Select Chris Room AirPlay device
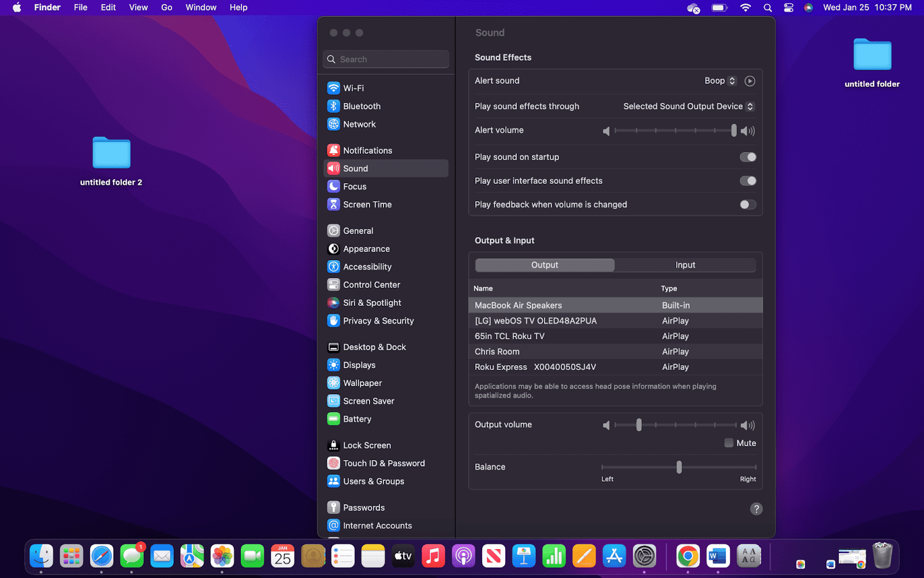 tap(616, 351)
